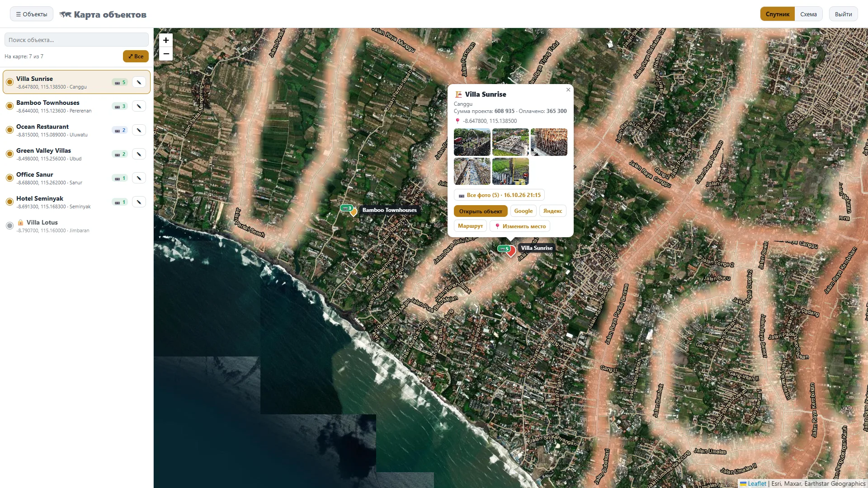Open location in Яндекс from popup
Screen dimensions: 868x488
tap(552, 211)
